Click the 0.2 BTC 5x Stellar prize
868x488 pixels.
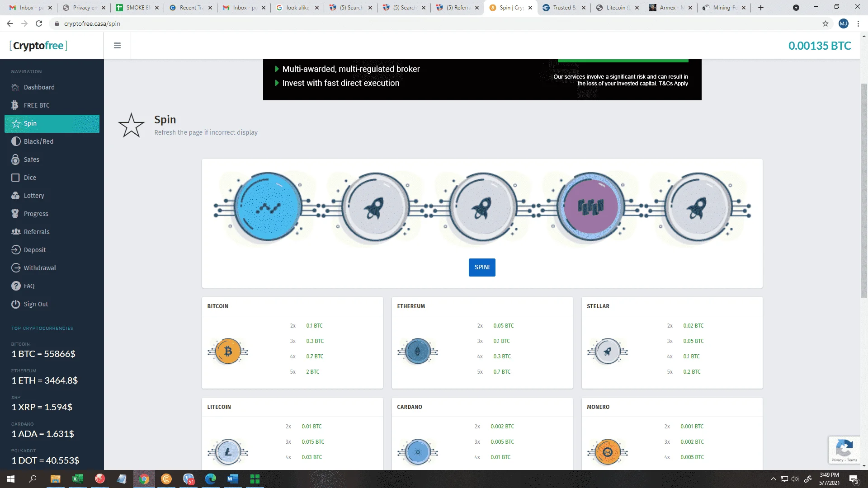pos(692,372)
